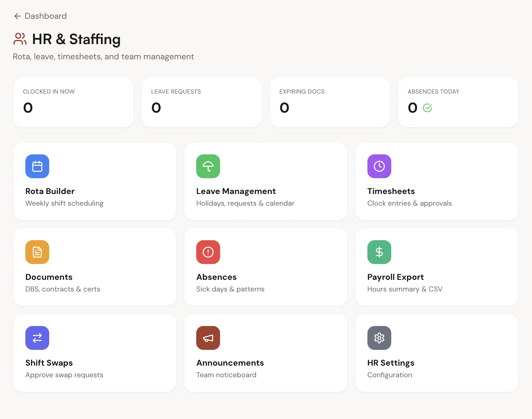Viewport: 532px width, 419px height.
Task: Click the green Payroll Export dollar icon
Action: click(379, 252)
